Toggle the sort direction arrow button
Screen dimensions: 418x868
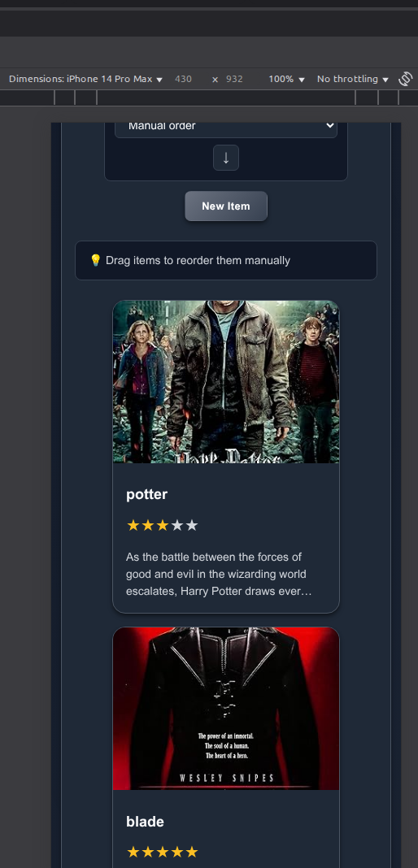[x=226, y=158]
